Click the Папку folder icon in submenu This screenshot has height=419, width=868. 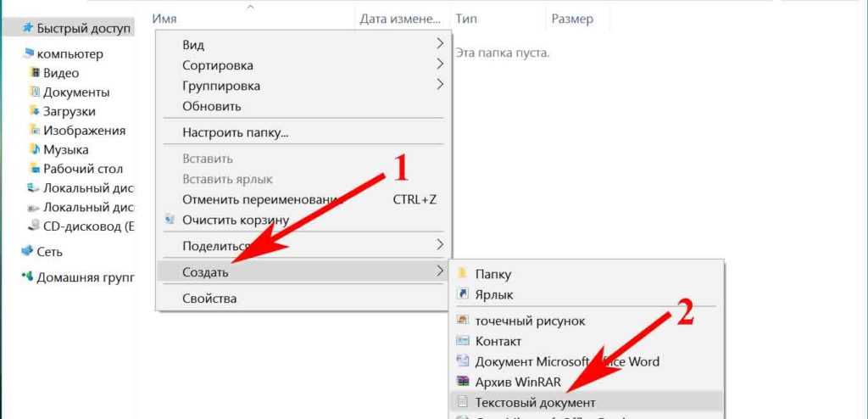tap(462, 274)
